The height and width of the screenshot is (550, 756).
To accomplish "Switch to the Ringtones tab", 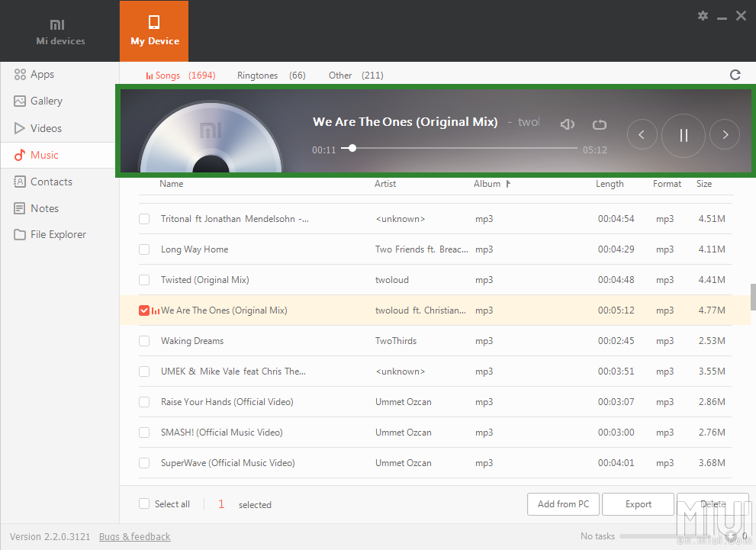I will point(271,76).
